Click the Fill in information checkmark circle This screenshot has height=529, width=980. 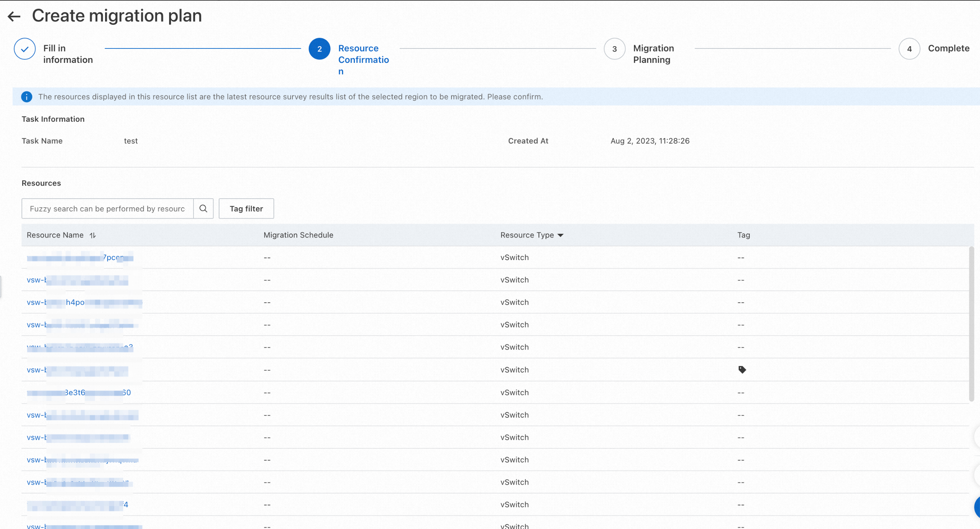coord(25,49)
